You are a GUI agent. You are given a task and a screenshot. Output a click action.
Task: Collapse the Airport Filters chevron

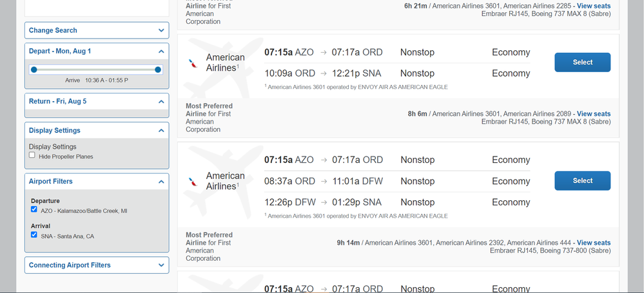pyautogui.click(x=161, y=182)
